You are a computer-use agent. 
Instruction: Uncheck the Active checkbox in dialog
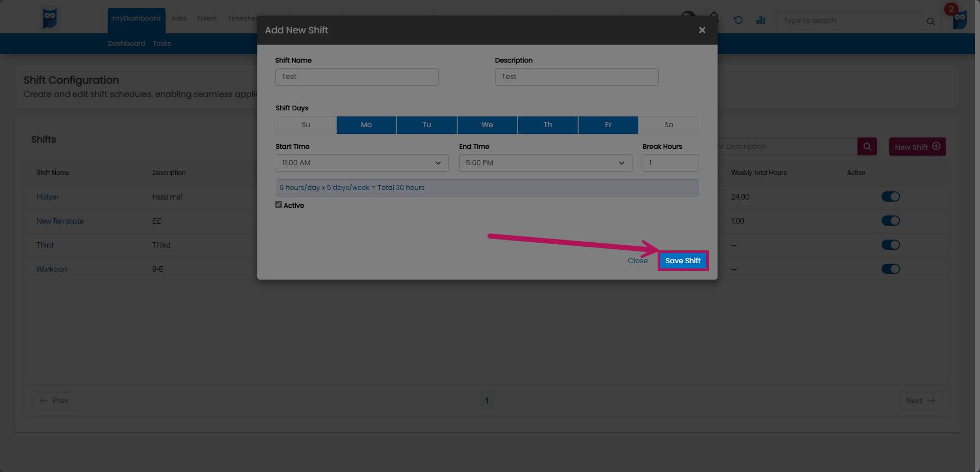(x=279, y=205)
